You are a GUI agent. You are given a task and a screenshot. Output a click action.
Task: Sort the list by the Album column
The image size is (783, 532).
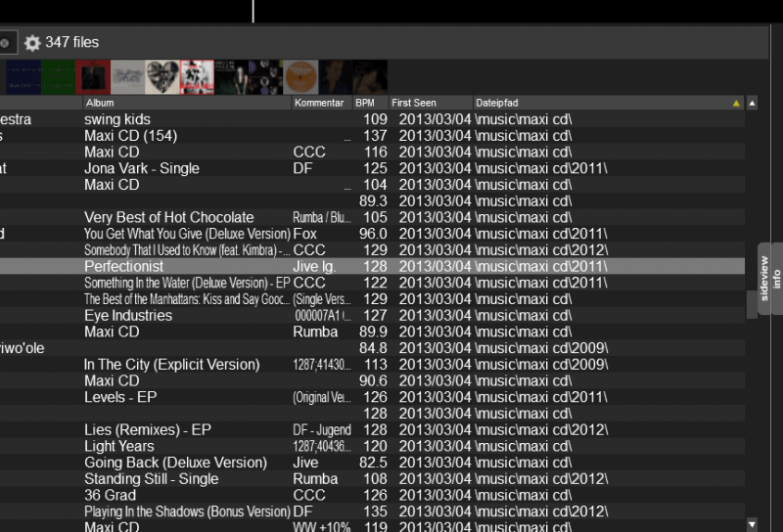[187, 103]
